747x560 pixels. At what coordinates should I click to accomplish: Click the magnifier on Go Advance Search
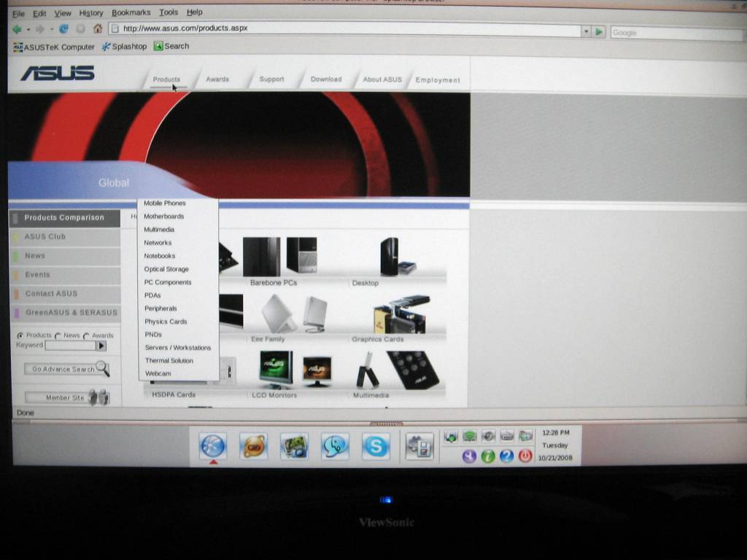[x=103, y=368]
